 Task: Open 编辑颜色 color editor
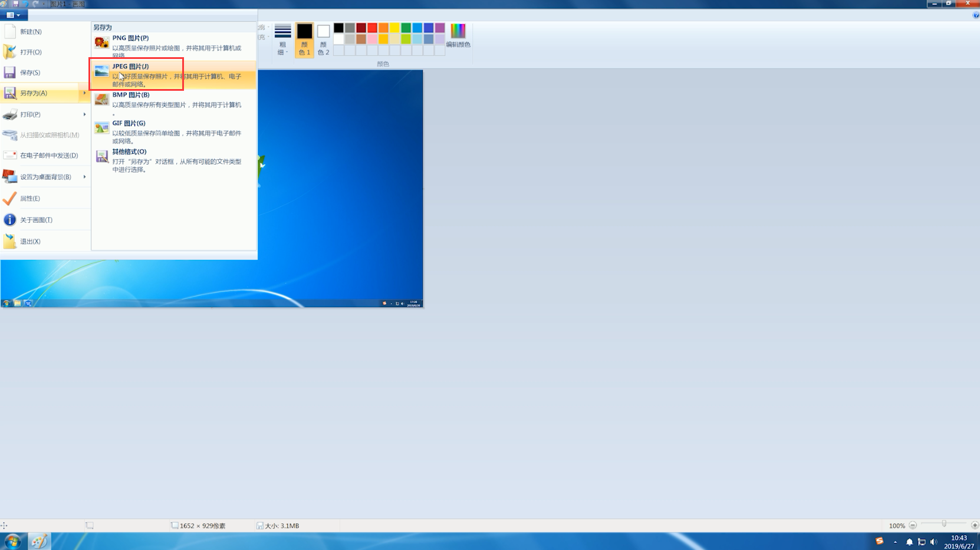[458, 36]
